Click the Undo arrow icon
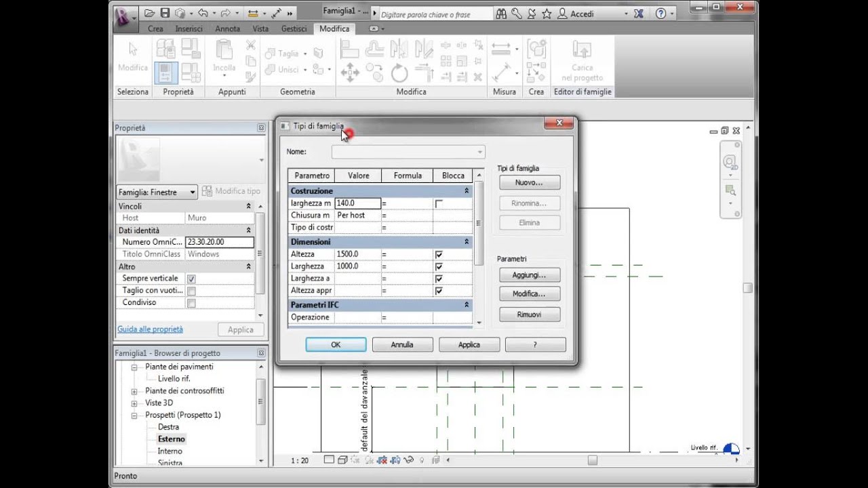Viewport: 868px width, 488px height. tap(202, 13)
